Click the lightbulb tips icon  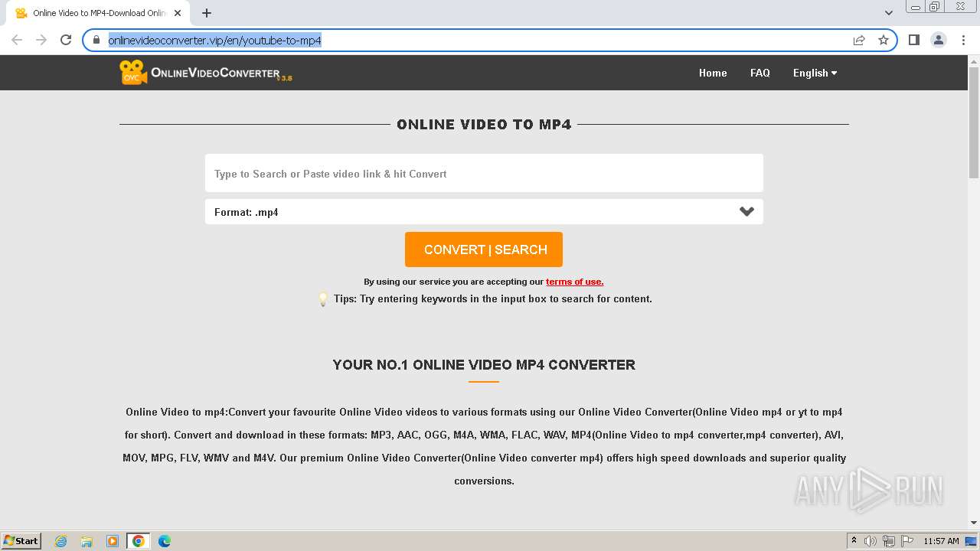tap(323, 298)
